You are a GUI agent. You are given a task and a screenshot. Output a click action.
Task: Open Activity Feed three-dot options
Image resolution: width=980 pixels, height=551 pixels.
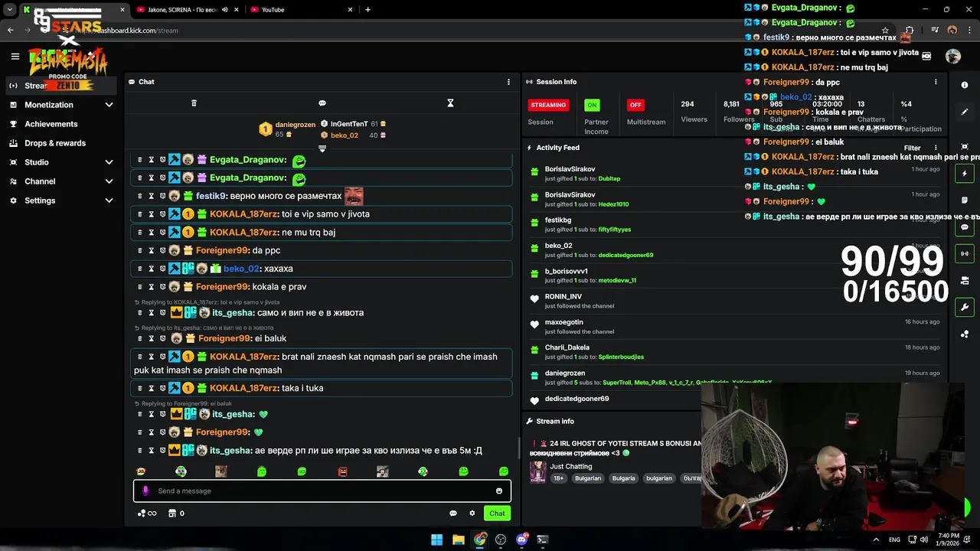click(935, 148)
